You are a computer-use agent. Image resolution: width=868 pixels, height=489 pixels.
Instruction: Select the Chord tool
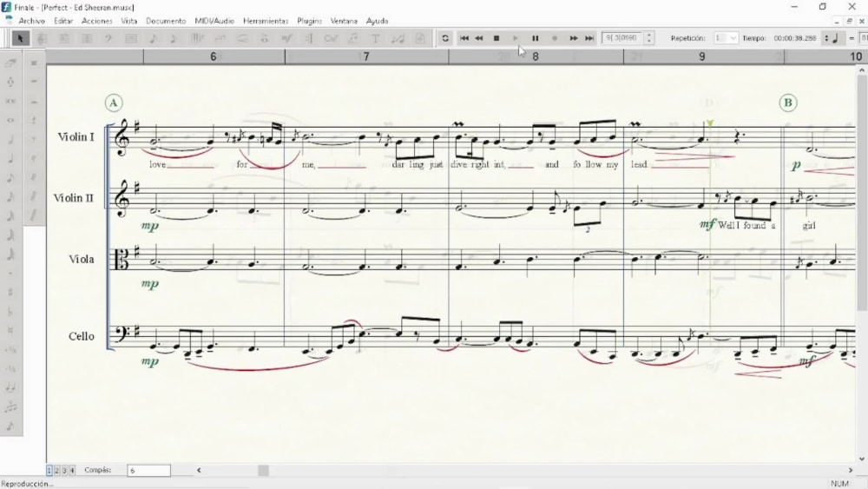click(331, 38)
